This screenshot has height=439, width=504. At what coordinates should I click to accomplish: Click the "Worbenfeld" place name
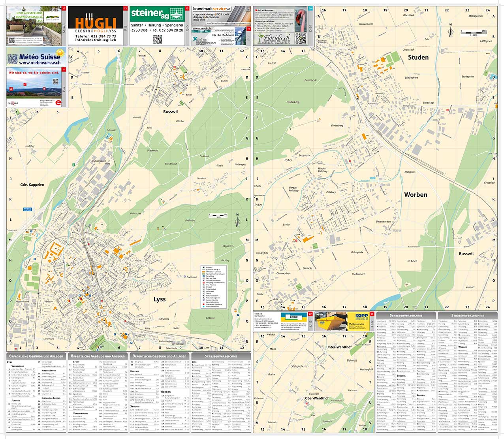pyautogui.click(x=366, y=369)
